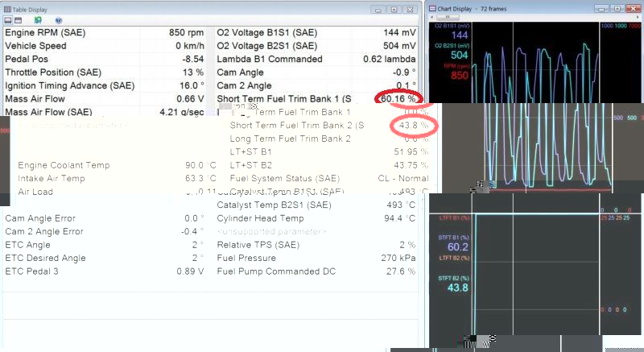Image resolution: width=644 pixels, height=352 pixels.
Task: Select the Engine RPM (SAE) row
Action: 105,33
